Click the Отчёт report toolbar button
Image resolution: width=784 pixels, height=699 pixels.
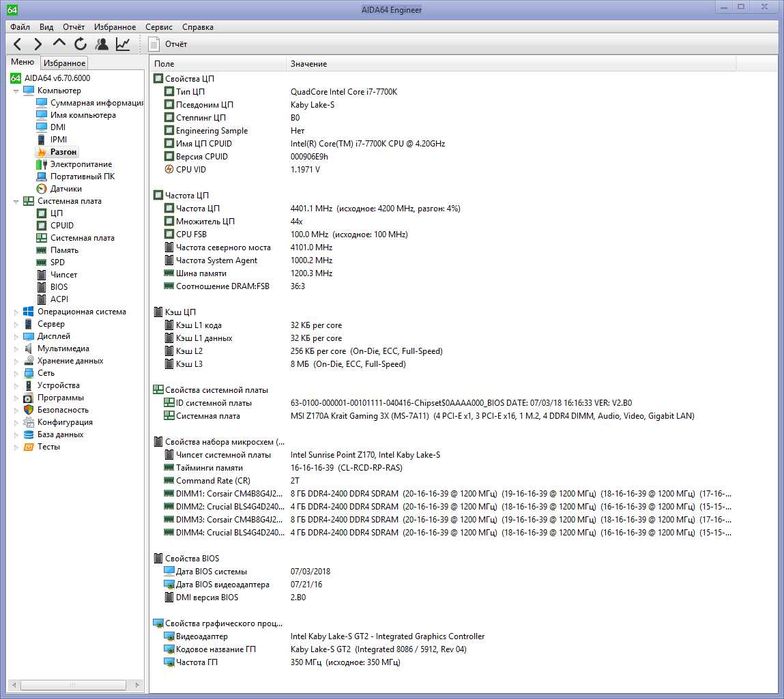point(168,44)
